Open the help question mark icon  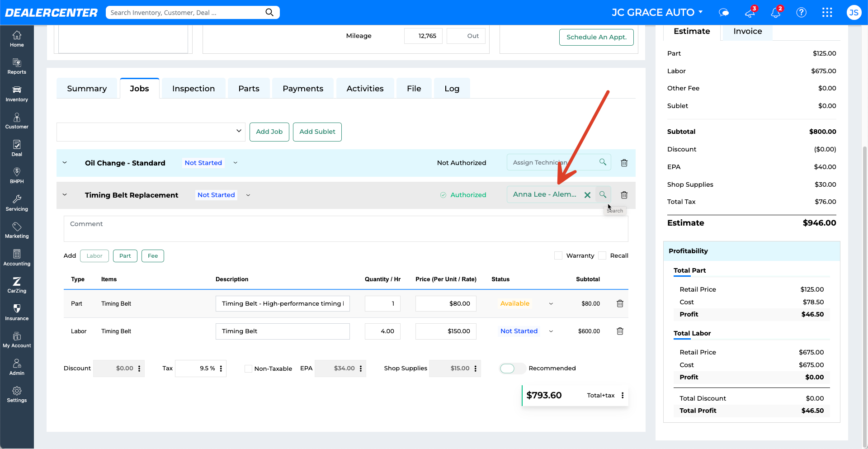click(802, 12)
